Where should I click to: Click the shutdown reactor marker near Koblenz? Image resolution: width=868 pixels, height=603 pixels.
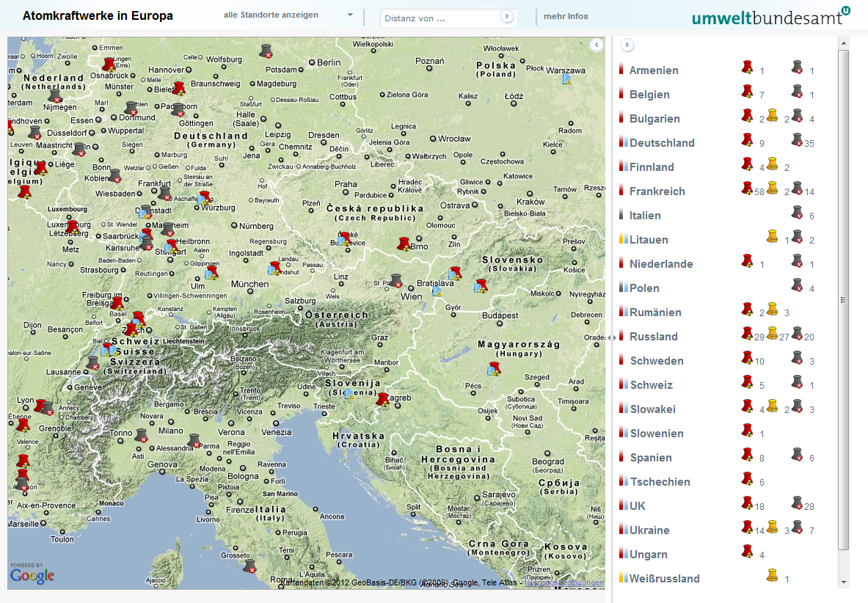(115, 176)
